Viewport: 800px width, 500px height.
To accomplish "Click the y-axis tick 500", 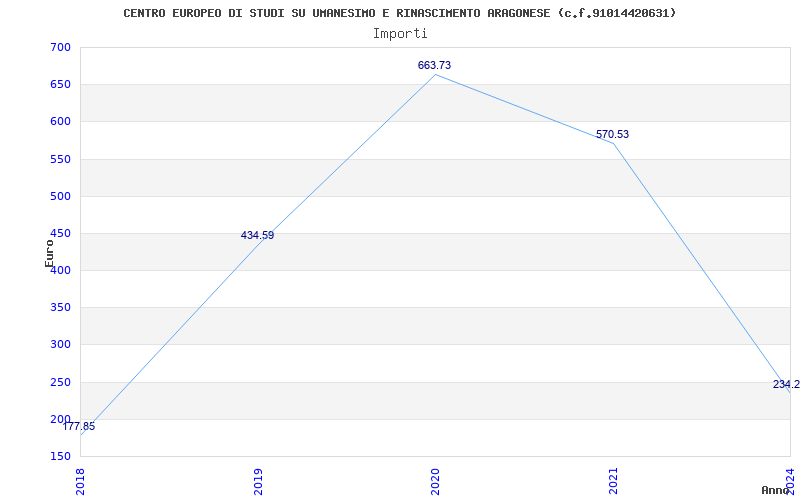I will (60, 196).
